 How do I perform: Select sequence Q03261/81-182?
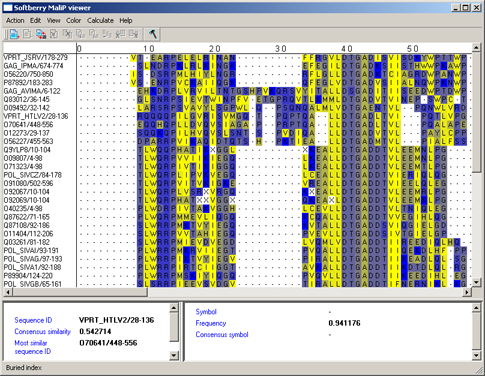(x=27, y=242)
